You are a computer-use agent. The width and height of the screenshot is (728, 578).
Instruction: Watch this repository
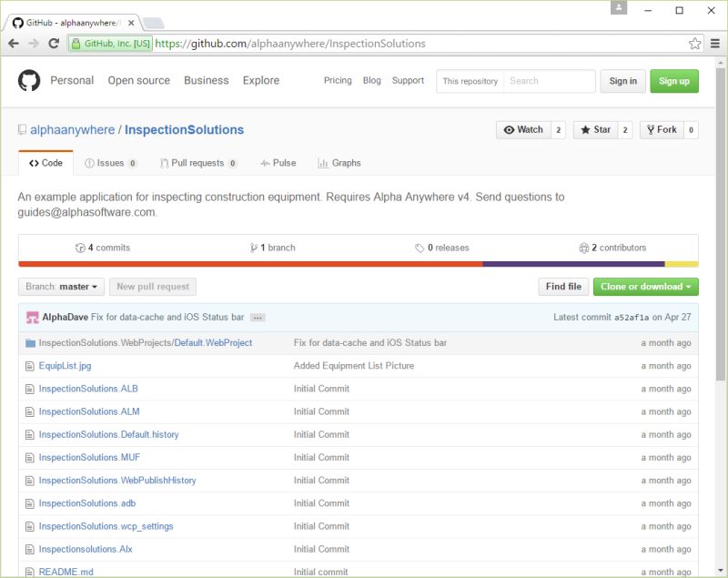(x=524, y=129)
